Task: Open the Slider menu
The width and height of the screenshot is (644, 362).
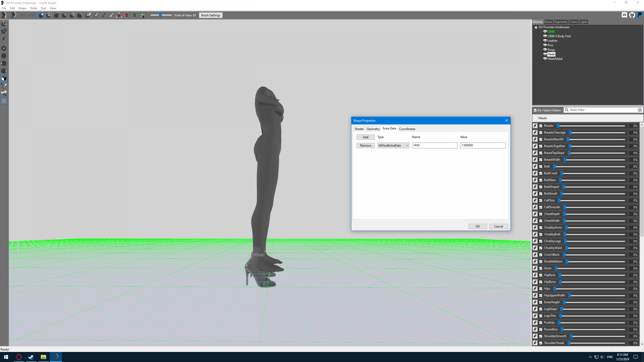Action: [34, 8]
